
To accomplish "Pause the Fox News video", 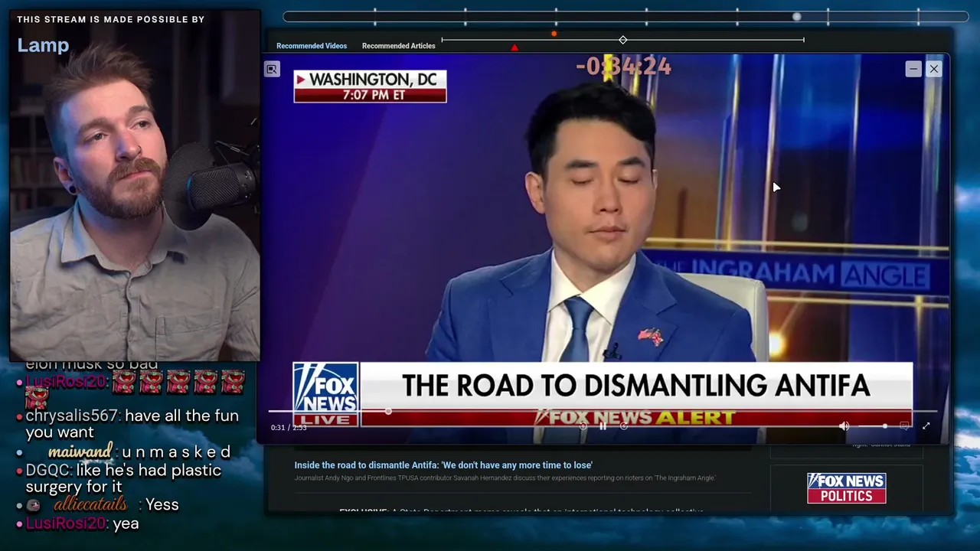I will coord(603,426).
